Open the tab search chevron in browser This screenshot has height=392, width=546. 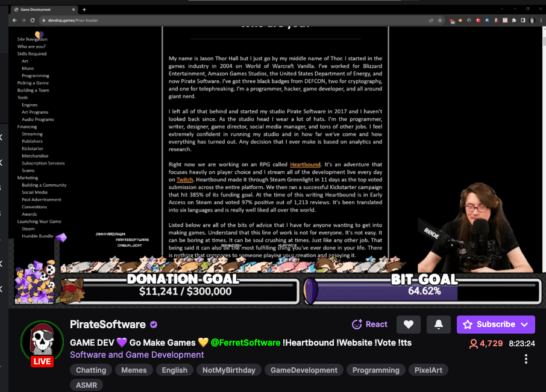point(502,9)
